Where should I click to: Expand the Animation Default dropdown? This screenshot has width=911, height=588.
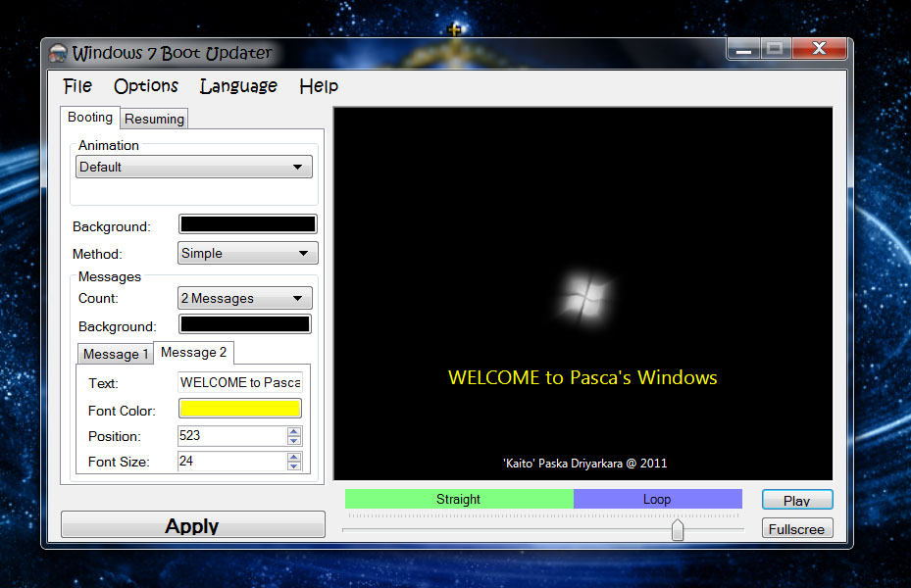(x=194, y=168)
